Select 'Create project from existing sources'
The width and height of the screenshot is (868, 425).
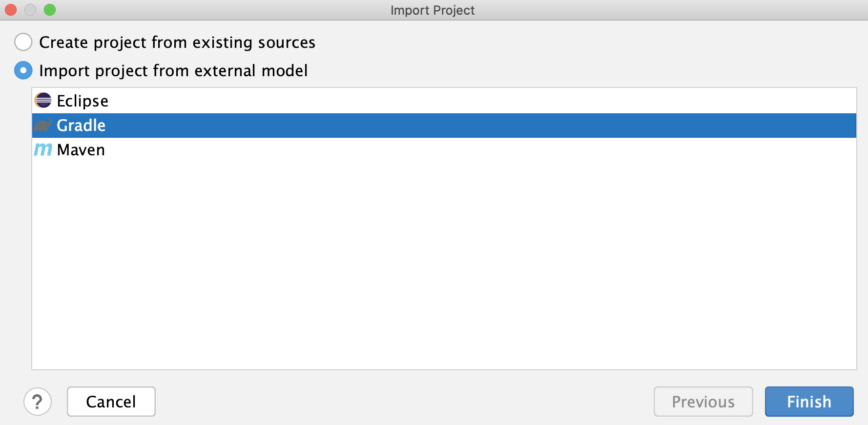tap(177, 42)
